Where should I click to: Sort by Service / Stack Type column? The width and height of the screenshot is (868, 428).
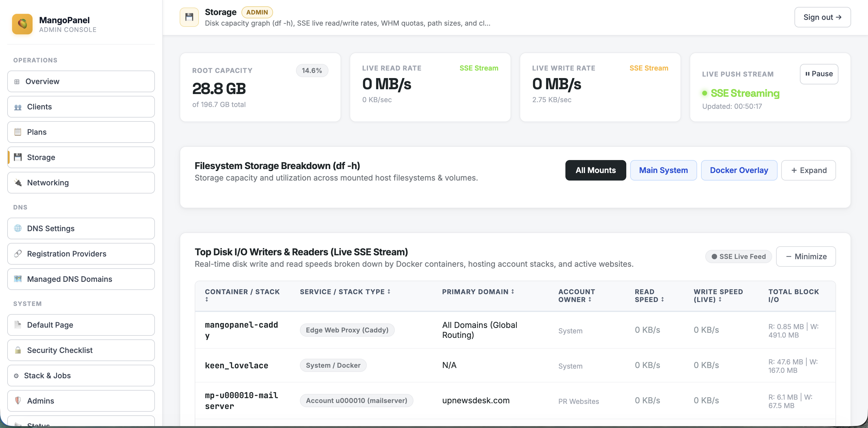(345, 292)
